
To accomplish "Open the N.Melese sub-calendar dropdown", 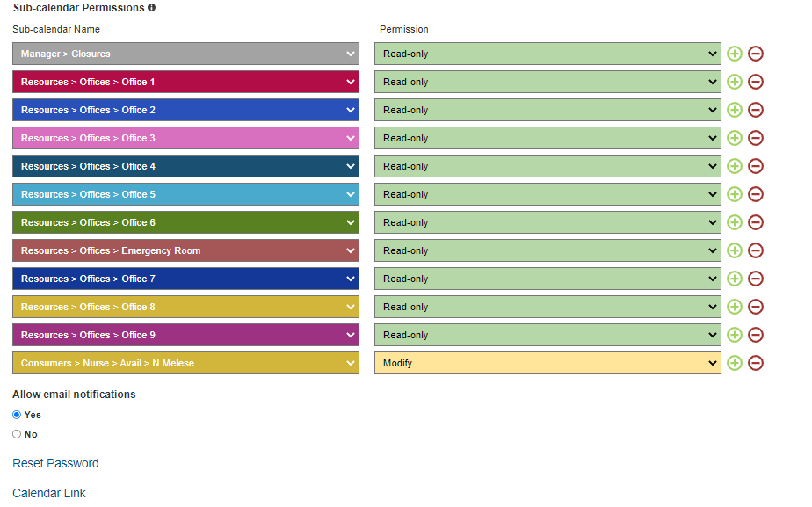I will (186, 363).
